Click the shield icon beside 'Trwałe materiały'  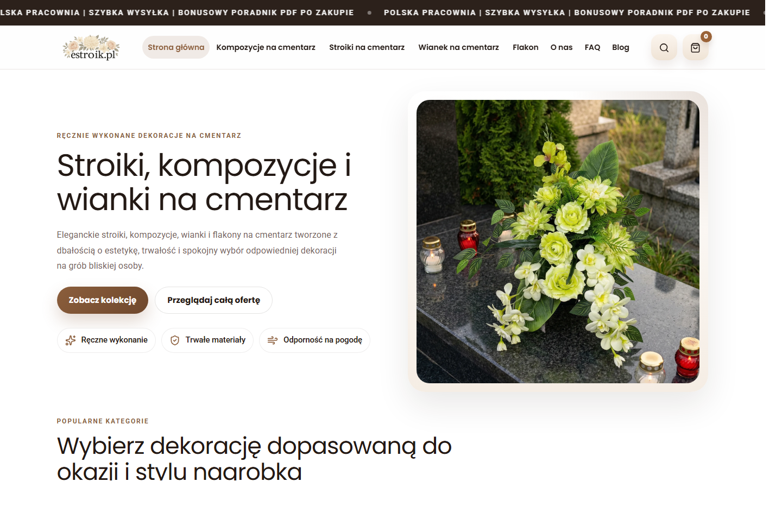coord(175,340)
